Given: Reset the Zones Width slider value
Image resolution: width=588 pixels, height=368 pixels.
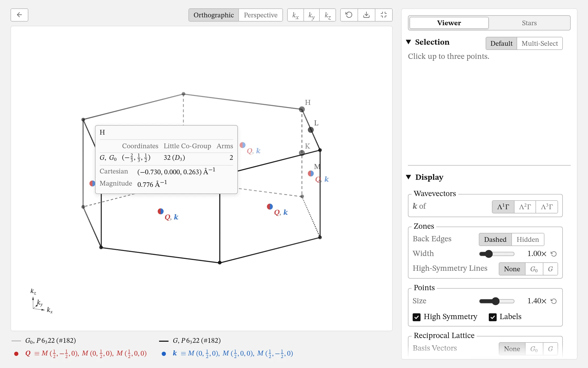Looking at the screenshot, I should 554,254.
